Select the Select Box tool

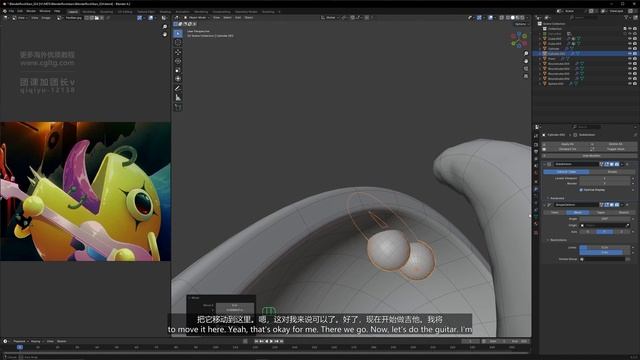click(178, 33)
